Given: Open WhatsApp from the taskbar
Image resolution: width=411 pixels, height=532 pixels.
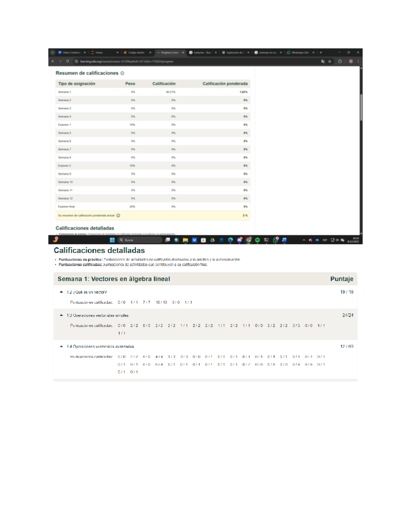Looking at the screenshot, I should [275, 240].
